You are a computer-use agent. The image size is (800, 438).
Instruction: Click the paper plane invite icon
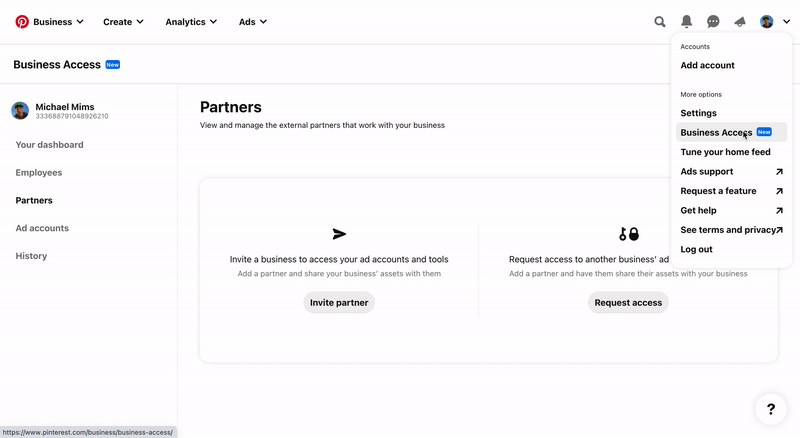(339, 234)
